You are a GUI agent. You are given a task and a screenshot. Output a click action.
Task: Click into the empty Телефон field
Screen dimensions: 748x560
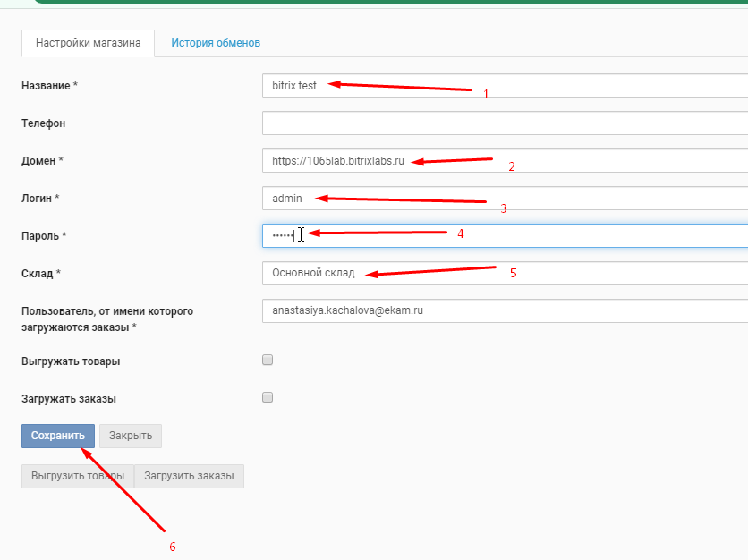point(505,123)
